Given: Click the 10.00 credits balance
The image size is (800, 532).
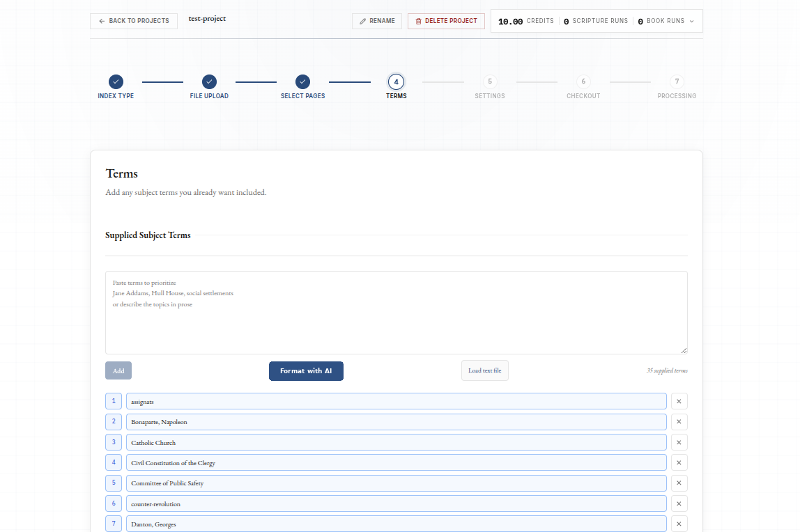Looking at the screenshot, I should (x=525, y=22).
